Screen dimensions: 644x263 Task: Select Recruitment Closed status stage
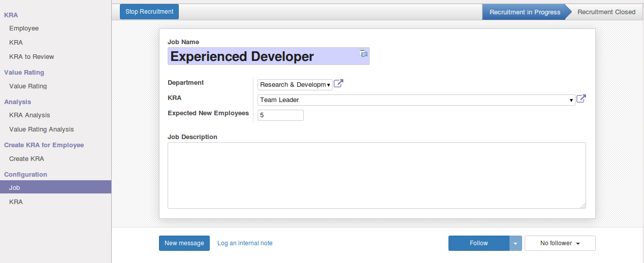606,12
